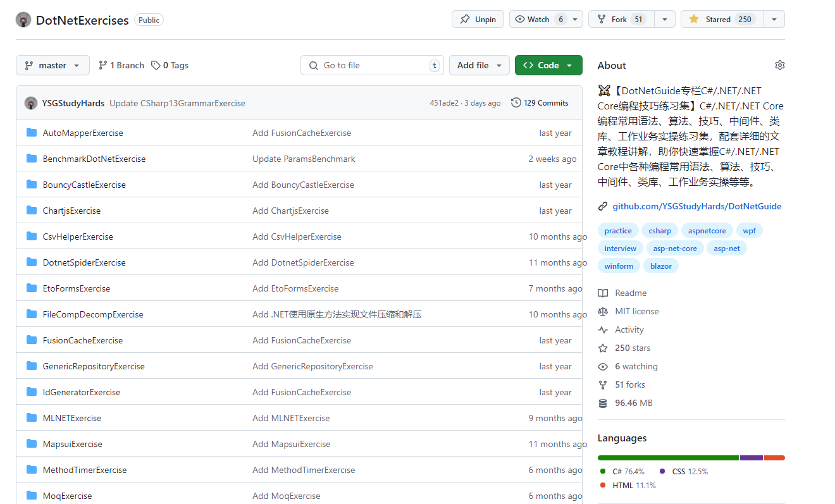Click the EtoFormsExercise folder icon
Viewport: 835px width, 504px height.
tap(32, 288)
